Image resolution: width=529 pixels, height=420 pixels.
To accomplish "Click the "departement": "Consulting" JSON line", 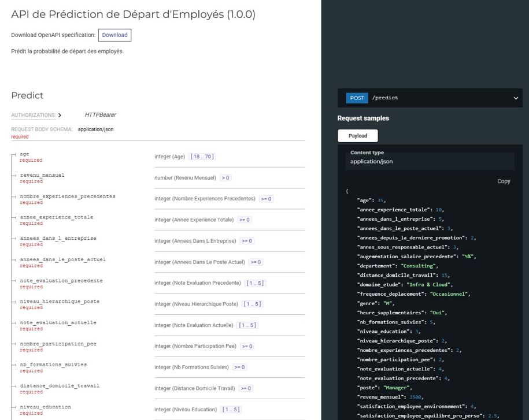I will (x=398, y=266).
